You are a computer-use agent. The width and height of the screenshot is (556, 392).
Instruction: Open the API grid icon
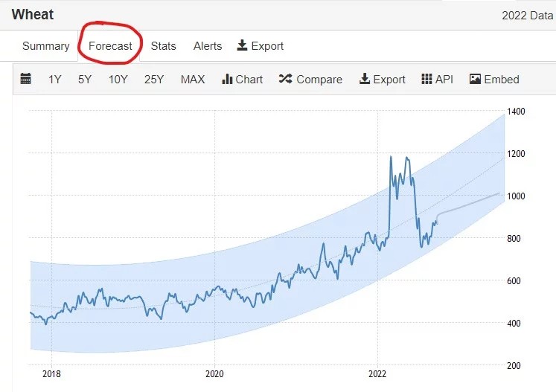coord(426,79)
